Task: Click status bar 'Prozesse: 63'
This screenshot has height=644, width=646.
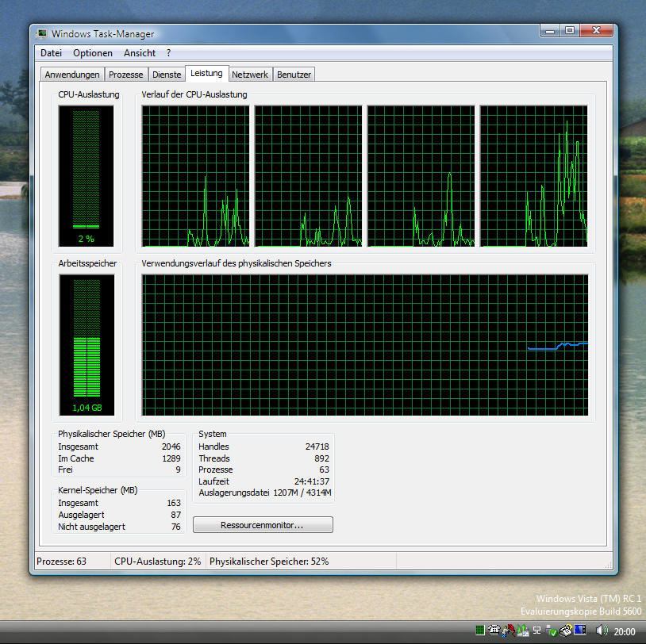Action: click(61, 562)
